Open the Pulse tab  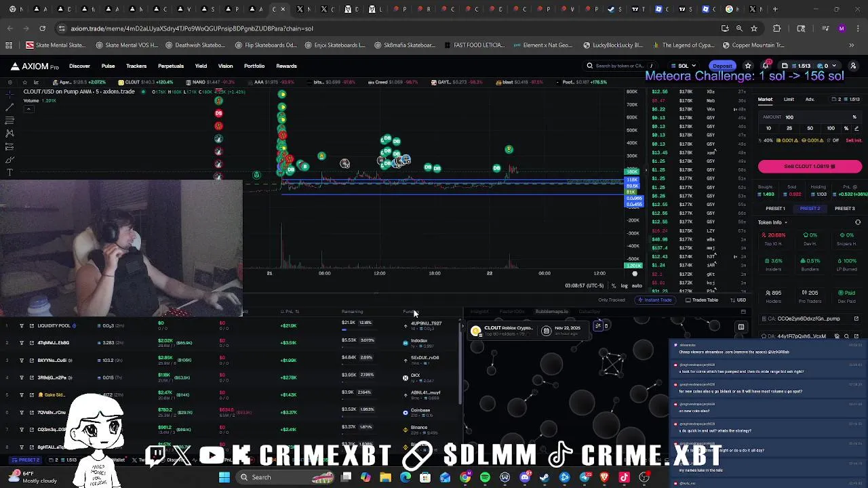point(108,66)
